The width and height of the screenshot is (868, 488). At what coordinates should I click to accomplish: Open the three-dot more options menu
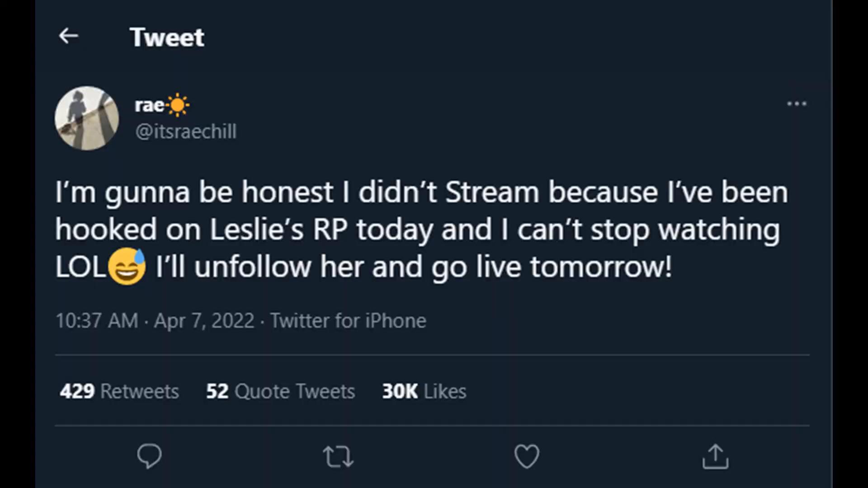coord(797,104)
